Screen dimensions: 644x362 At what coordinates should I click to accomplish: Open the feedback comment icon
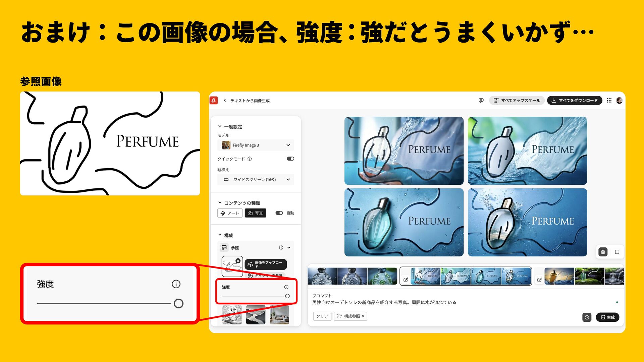481,100
